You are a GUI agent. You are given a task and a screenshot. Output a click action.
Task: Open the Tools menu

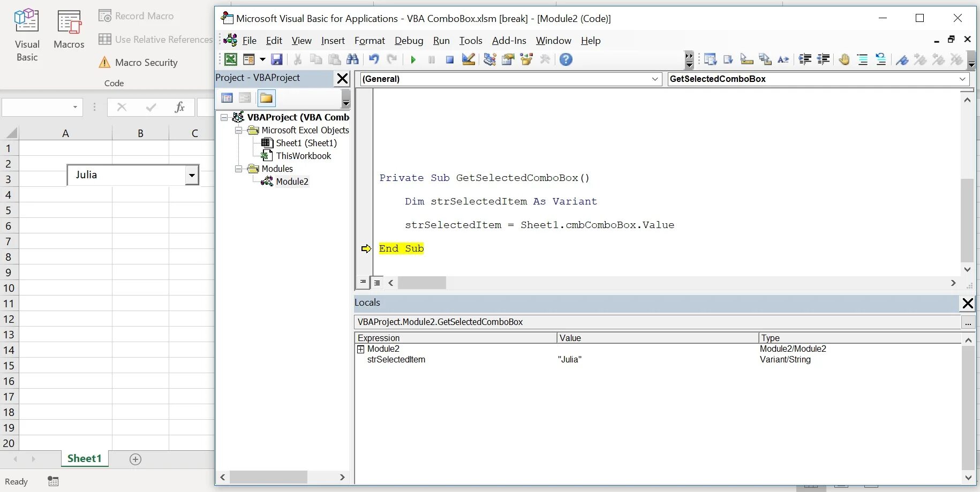[471, 41]
